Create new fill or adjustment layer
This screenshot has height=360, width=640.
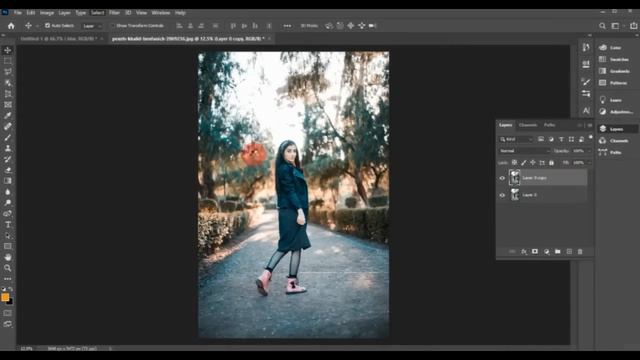coord(546,252)
